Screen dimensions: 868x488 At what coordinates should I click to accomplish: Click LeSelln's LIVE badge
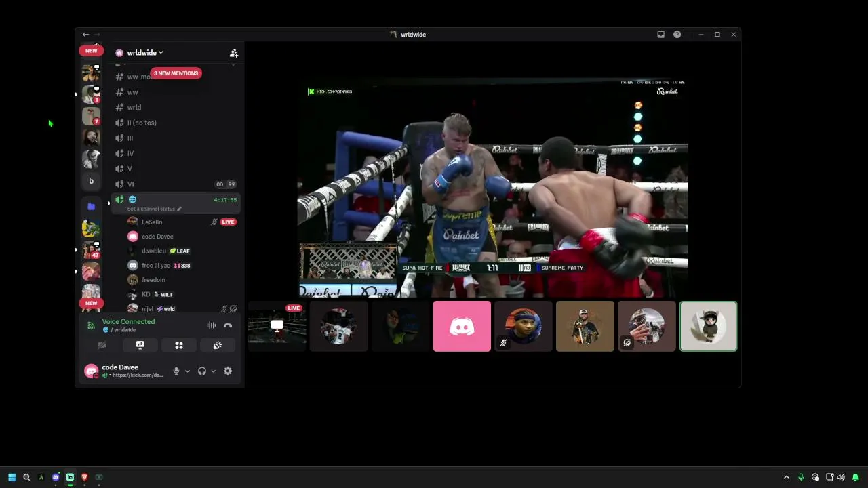pyautogui.click(x=228, y=222)
